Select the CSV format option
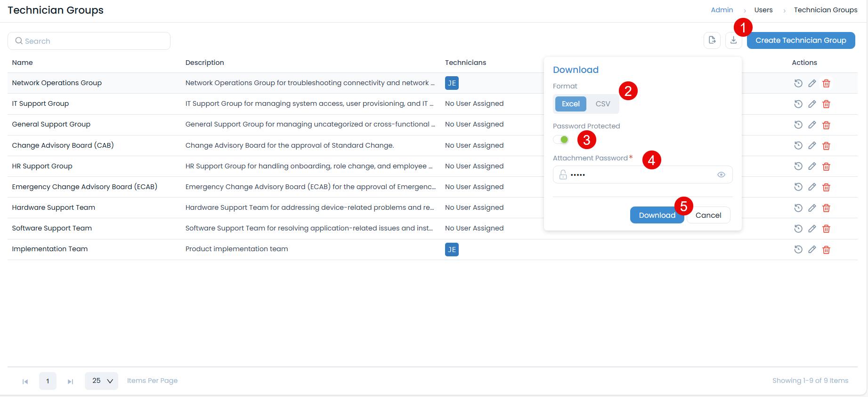The height and width of the screenshot is (397, 868). pos(602,104)
